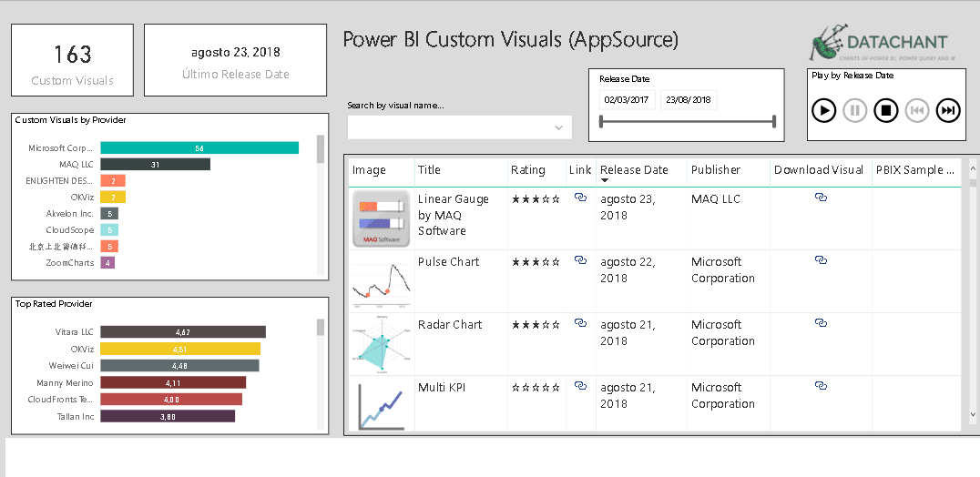Click the table's vertical scrollbar up arrow

pos(973,168)
